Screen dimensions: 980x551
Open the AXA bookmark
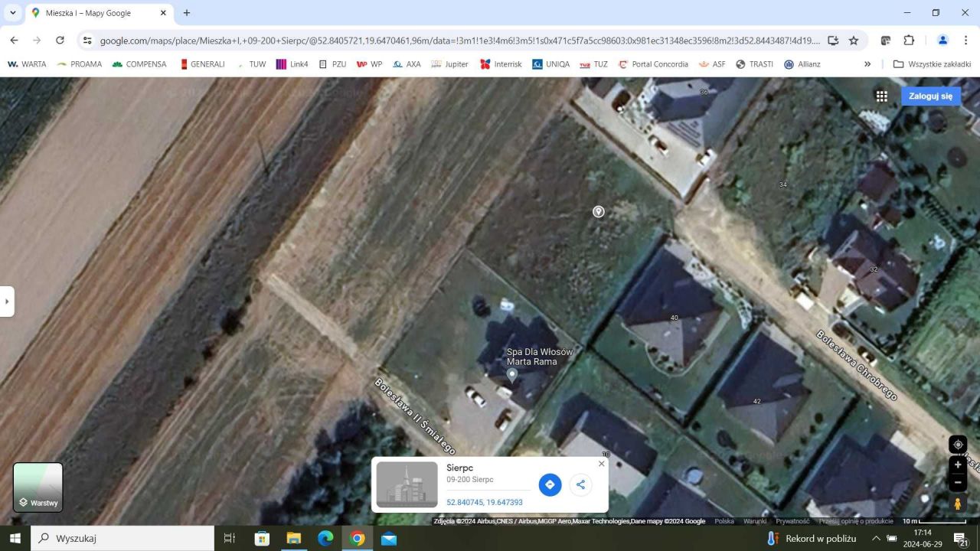coord(407,64)
